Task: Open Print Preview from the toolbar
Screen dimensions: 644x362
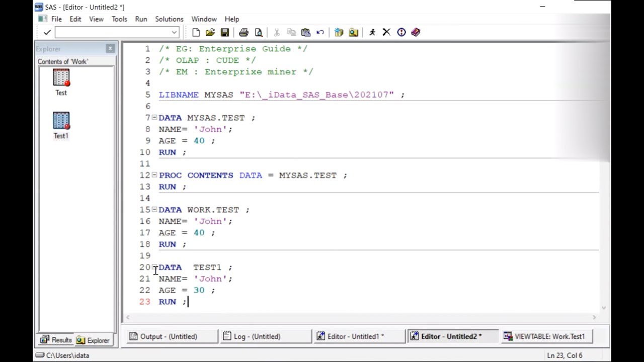Action: click(x=259, y=32)
